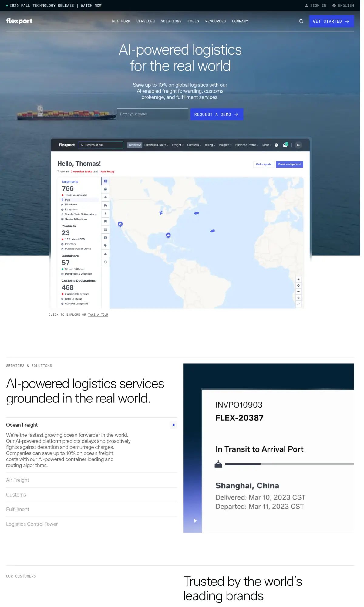Image resolution: width=364 pixels, height=607 pixels.
Task: Expand the Customs accordion row
Action: [x=92, y=495]
